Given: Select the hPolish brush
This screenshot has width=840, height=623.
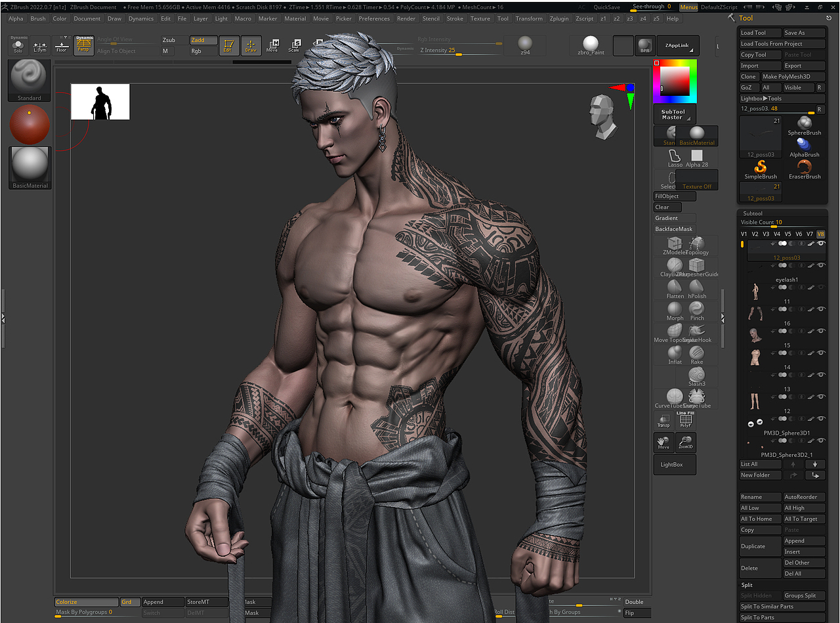Looking at the screenshot, I should (x=697, y=289).
